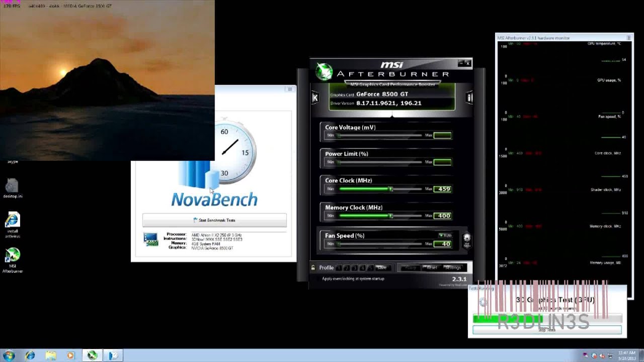Click the Memory Clock slider handle
Screen dimensions: 644x362
tap(390, 215)
